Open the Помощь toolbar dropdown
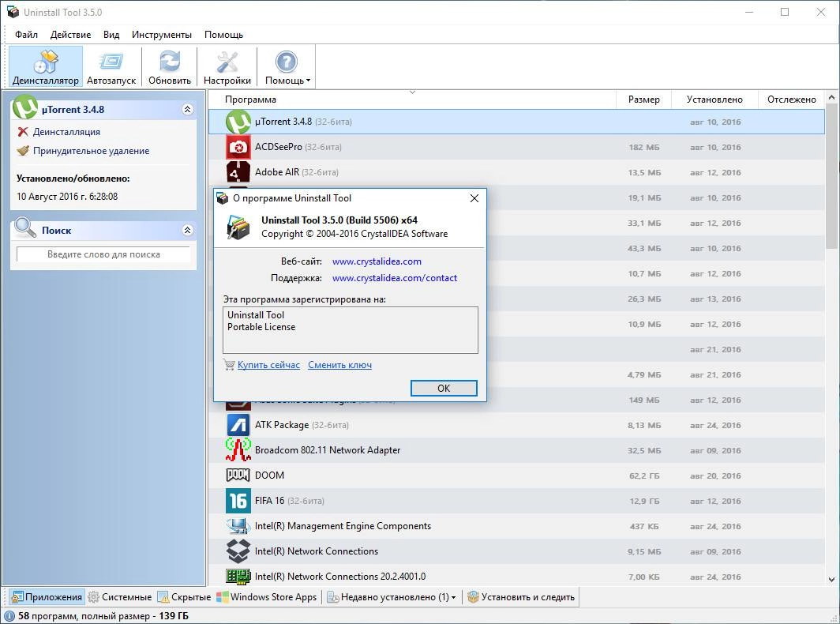 (x=287, y=66)
